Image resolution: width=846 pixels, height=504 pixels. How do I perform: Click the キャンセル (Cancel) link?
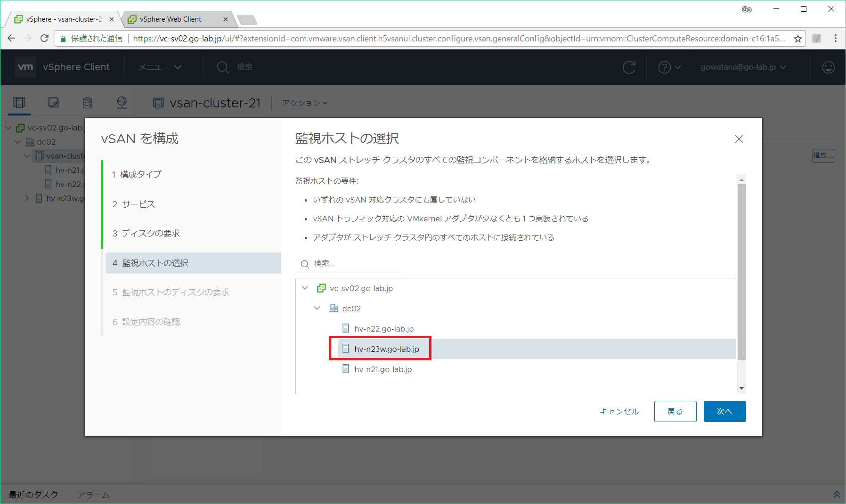click(619, 411)
